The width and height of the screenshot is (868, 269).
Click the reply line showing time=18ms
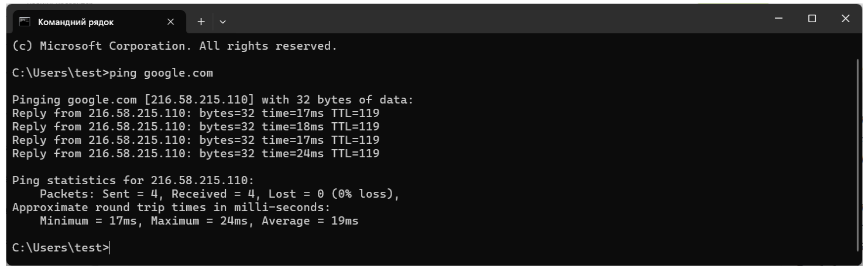pos(195,126)
